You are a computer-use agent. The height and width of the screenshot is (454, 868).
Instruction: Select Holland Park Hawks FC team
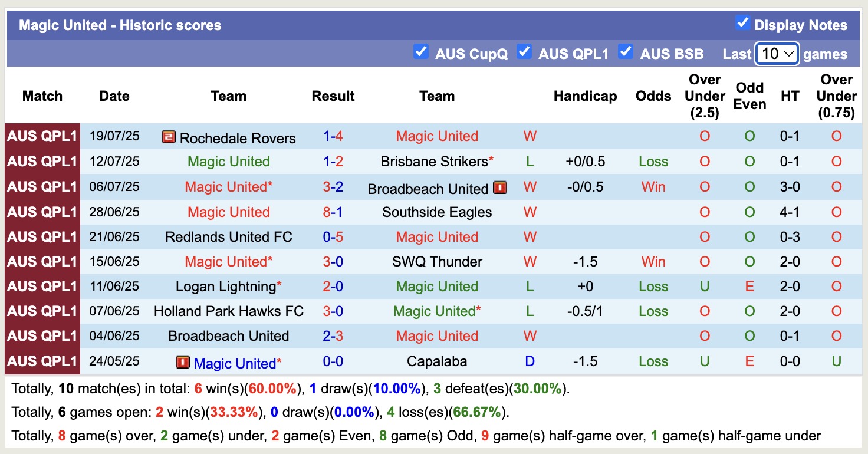229,311
